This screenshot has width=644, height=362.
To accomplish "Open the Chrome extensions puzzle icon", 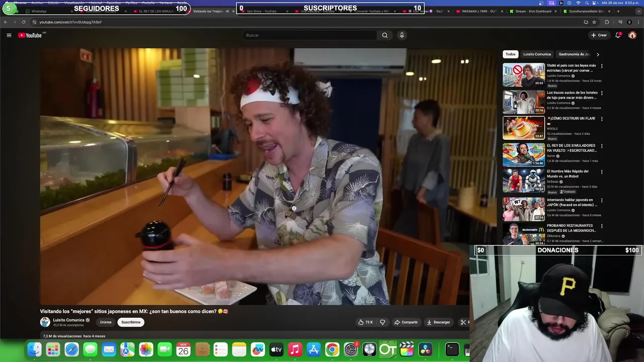I will click(x=607, y=22).
